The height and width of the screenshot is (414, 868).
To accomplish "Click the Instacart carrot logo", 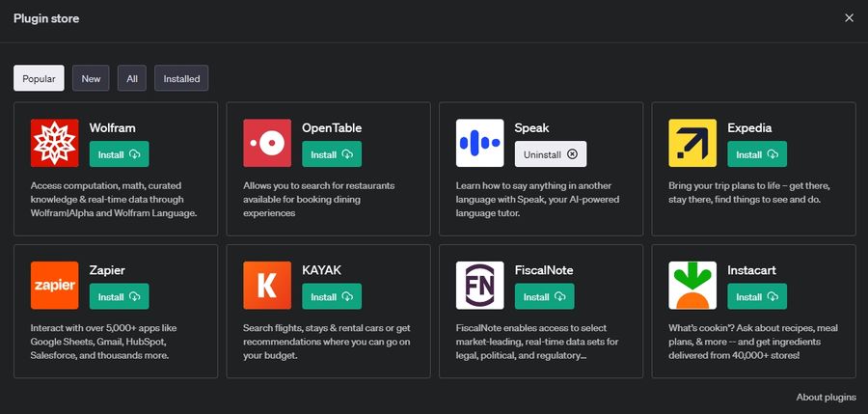I will tap(692, 285).
